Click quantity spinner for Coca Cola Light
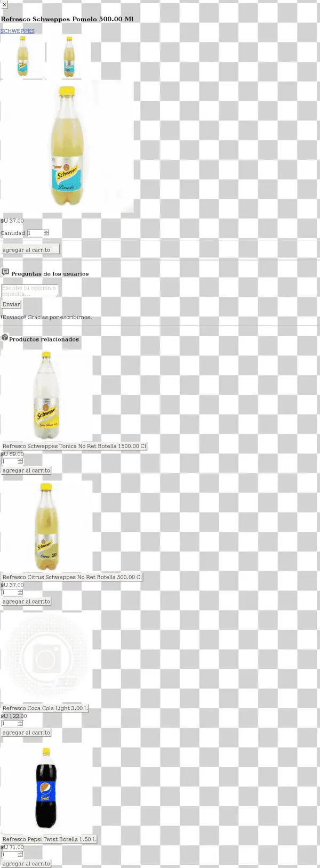The height and width of the screenshot is (868, 320). tap(20, 724)
